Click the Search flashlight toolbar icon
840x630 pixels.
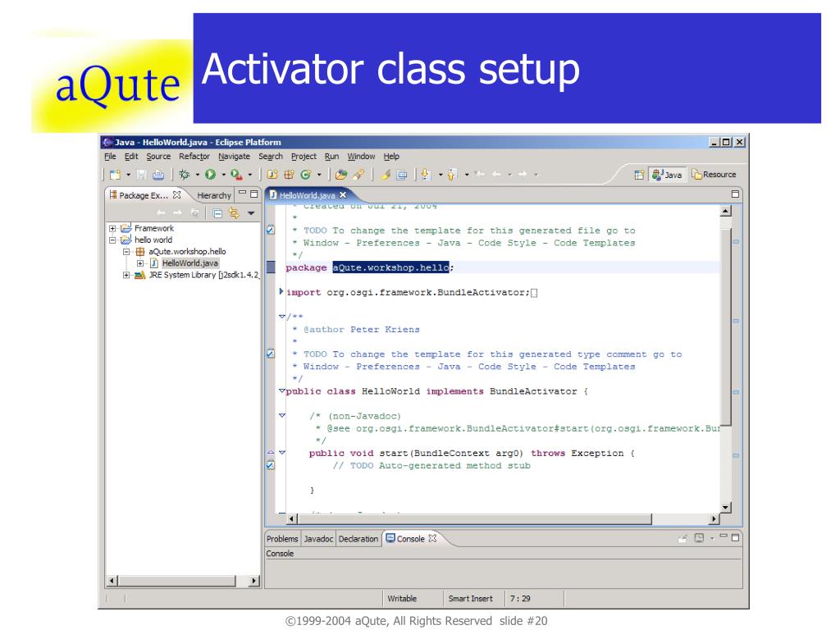[358, 175]
